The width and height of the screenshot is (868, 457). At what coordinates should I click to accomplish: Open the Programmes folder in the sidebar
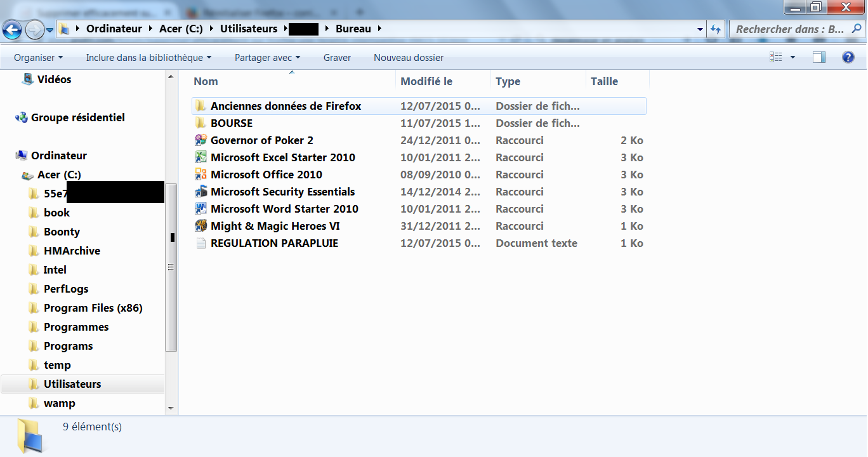coord(76,327)
